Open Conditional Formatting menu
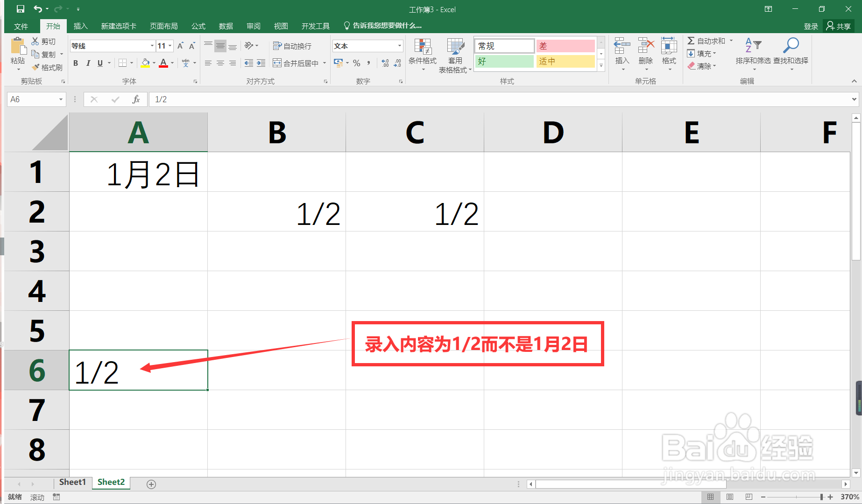The image size is (862, 504). (x=423, y=54)
